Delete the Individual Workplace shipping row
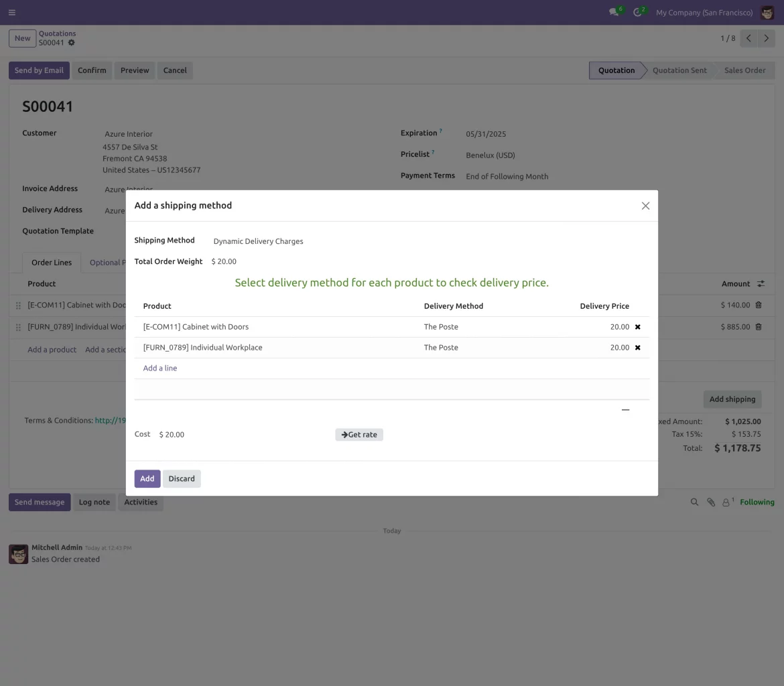784x686 pixels. click(x=637, y=347)
